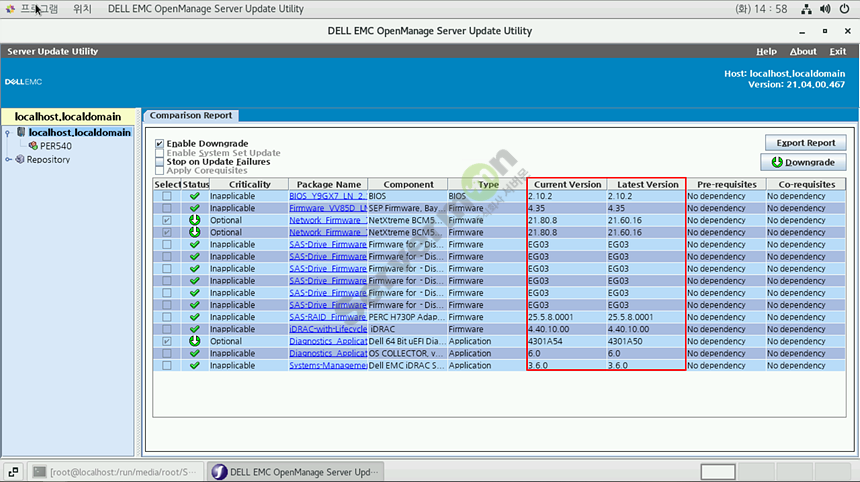Screen dimensions: 860x482
Task: Switch to the root@localhost terminal taskbar window
Action: [x=115, y=472]
